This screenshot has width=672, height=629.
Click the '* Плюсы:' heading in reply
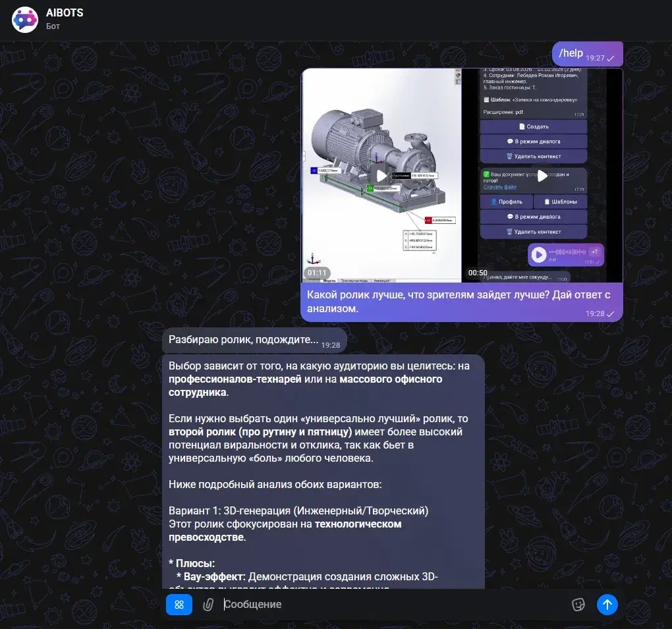pyautogui.click(x=192, y=563)
